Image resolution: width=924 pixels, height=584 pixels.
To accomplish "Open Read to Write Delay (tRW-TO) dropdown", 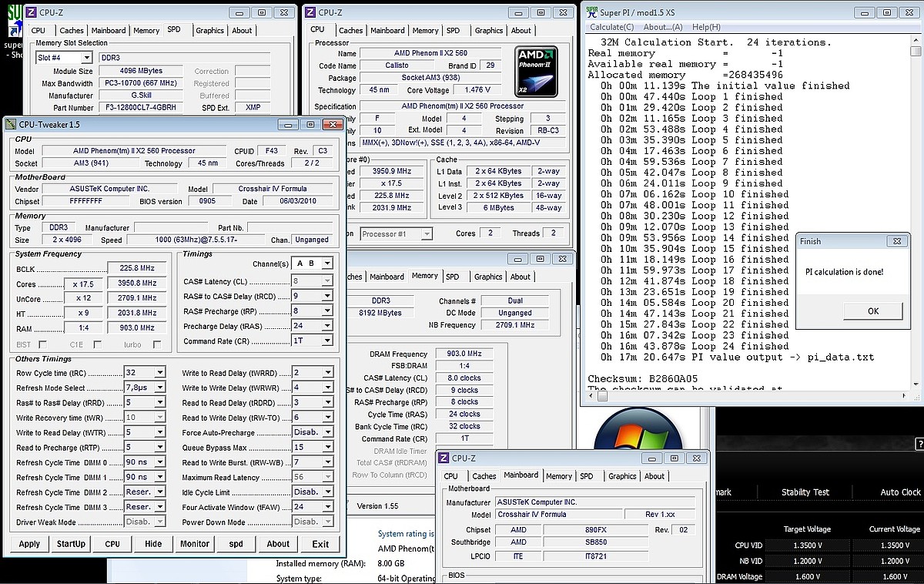I will click(327, 418).
